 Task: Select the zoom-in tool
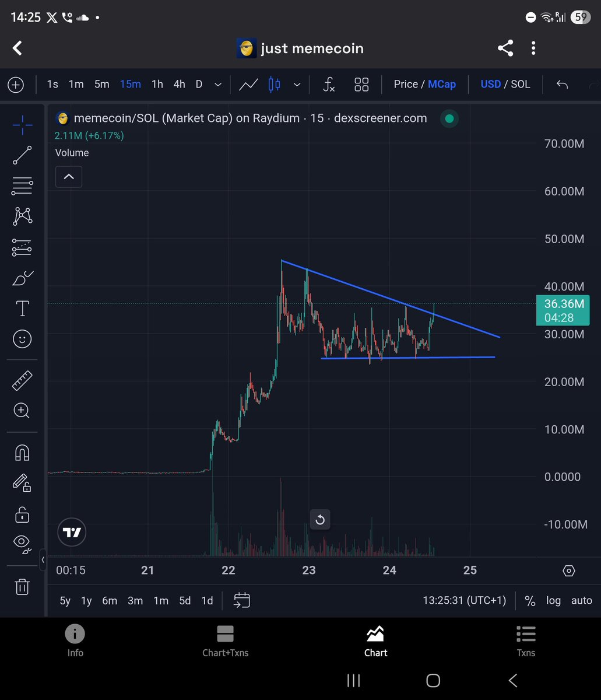pos(22,411)
